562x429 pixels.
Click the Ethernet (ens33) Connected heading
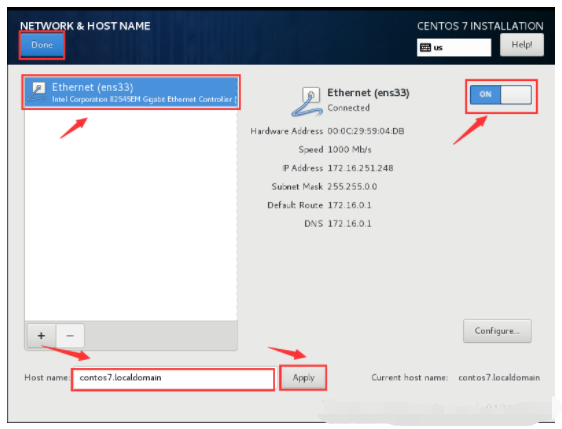pos(368,100)
